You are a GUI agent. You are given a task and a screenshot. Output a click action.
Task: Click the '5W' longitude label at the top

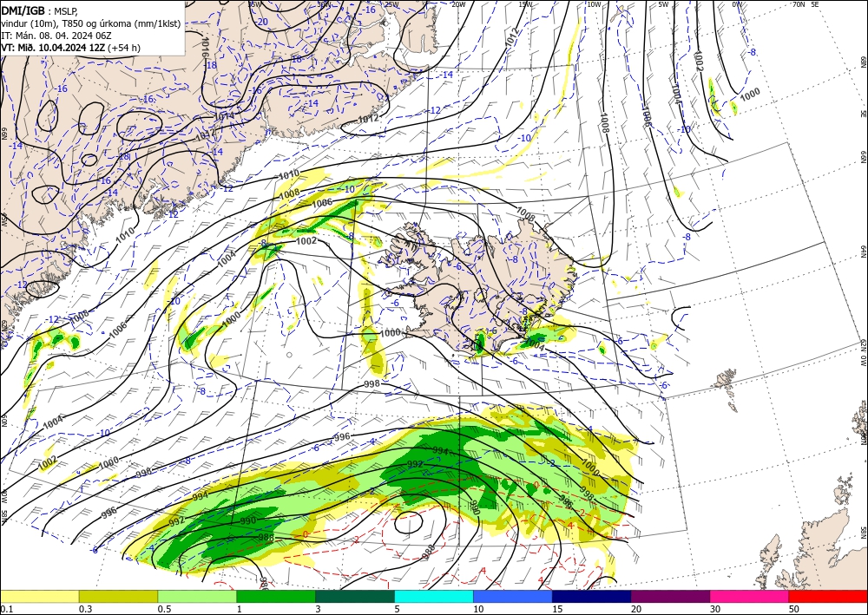tap(664, 4)
